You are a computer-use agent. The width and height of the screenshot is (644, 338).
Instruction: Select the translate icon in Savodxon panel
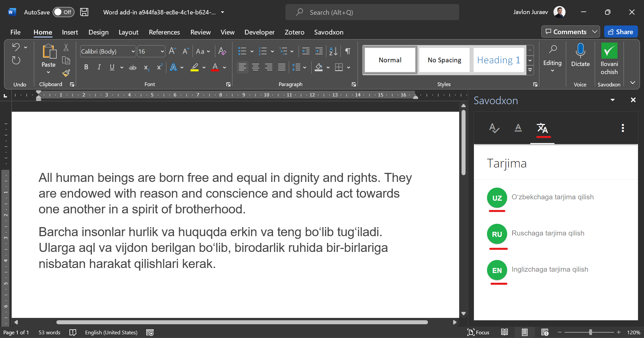(542, 128)
